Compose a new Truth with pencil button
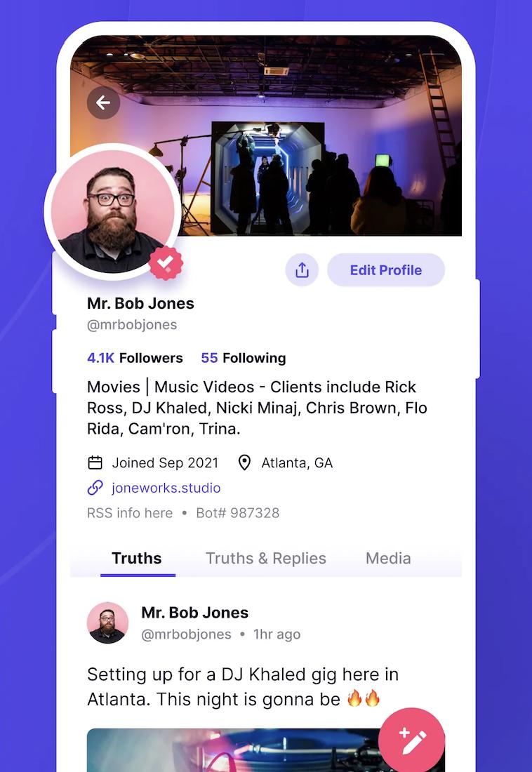Viewport: 532px width, 772px height. pyautogui.click(x=412, y=740)
